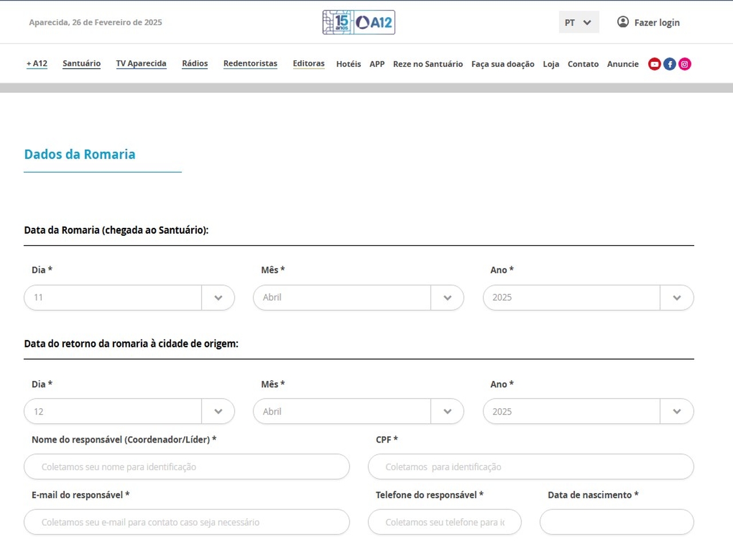Open the return Ano dropdown showing 2025
This screenshot has height=560, width=733.
point(588,412)
